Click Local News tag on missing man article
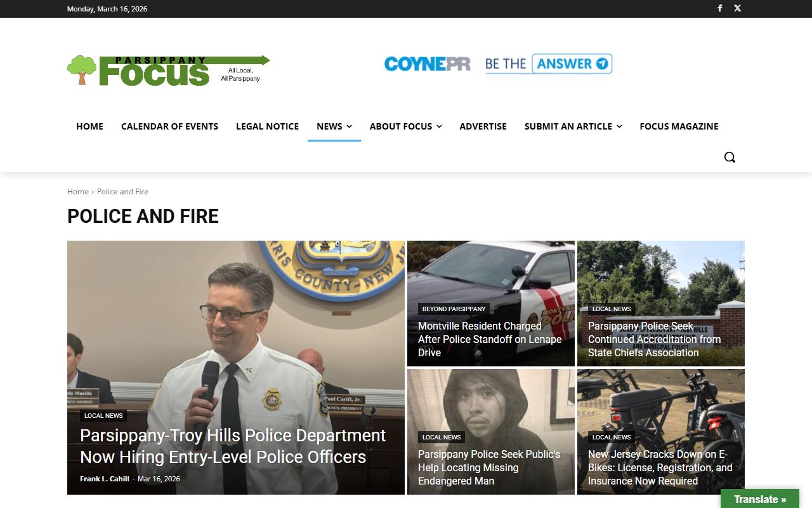Image resolution: width=812 pixels, height=508 pixels. click(x=442, y=438)
